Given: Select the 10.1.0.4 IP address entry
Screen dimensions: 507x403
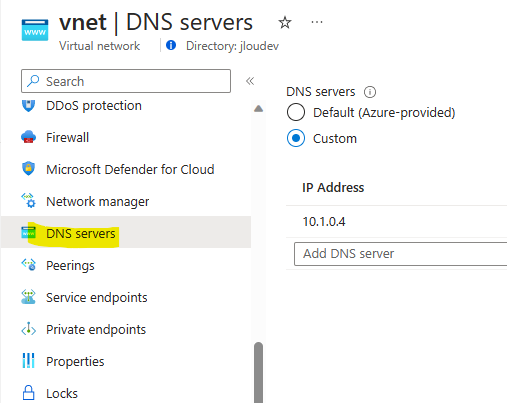Looking at the screenshot, I should pyautogui.click(x=324, y=222).
